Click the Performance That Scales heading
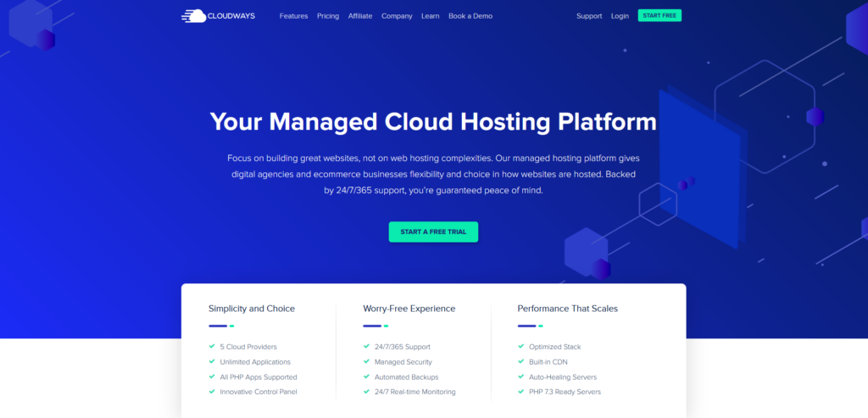This screenshot has width=868, height=418. pyautogui.click(x=567, y=309)
